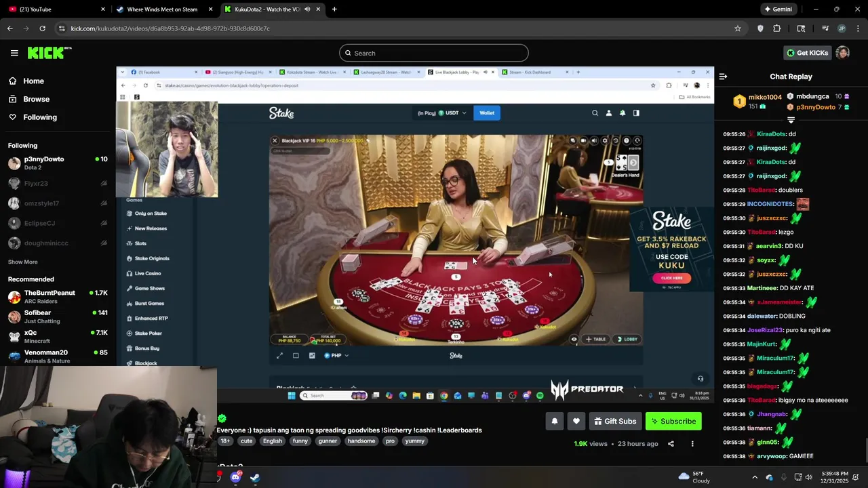Click the VOD video player
Viewport: 868px width, 488px height.
pos(415,235)
